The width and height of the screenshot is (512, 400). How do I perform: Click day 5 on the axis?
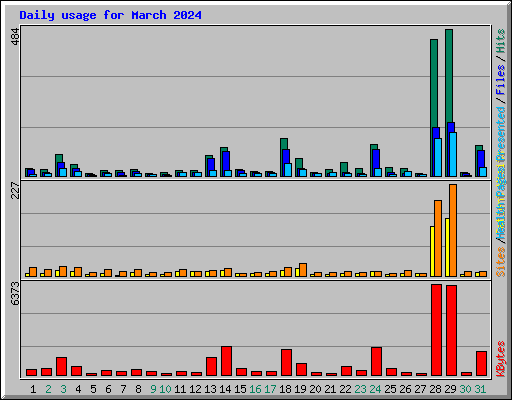pyautogui.click(x=93, y=389)
